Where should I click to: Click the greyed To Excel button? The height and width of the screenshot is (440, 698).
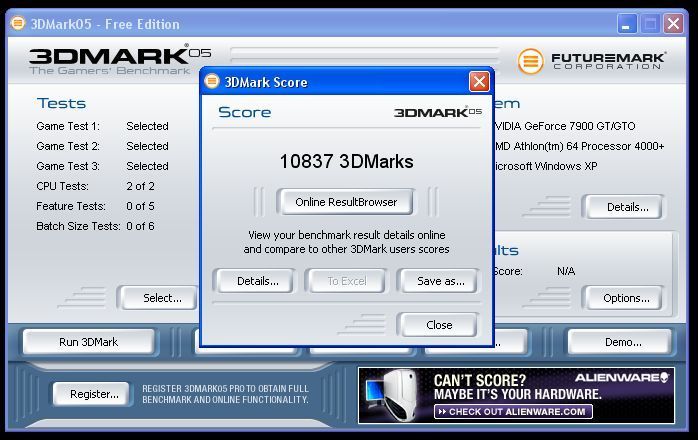coord(347,281)
